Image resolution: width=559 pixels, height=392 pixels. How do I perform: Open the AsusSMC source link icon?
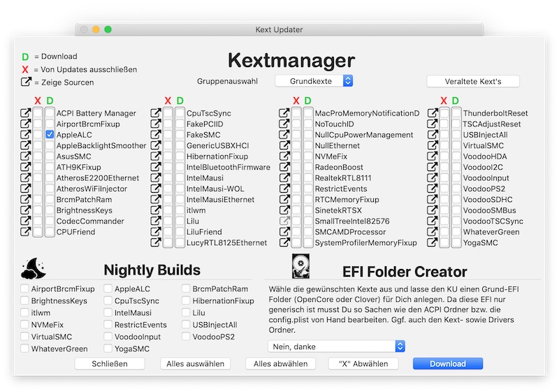(25, 156)
